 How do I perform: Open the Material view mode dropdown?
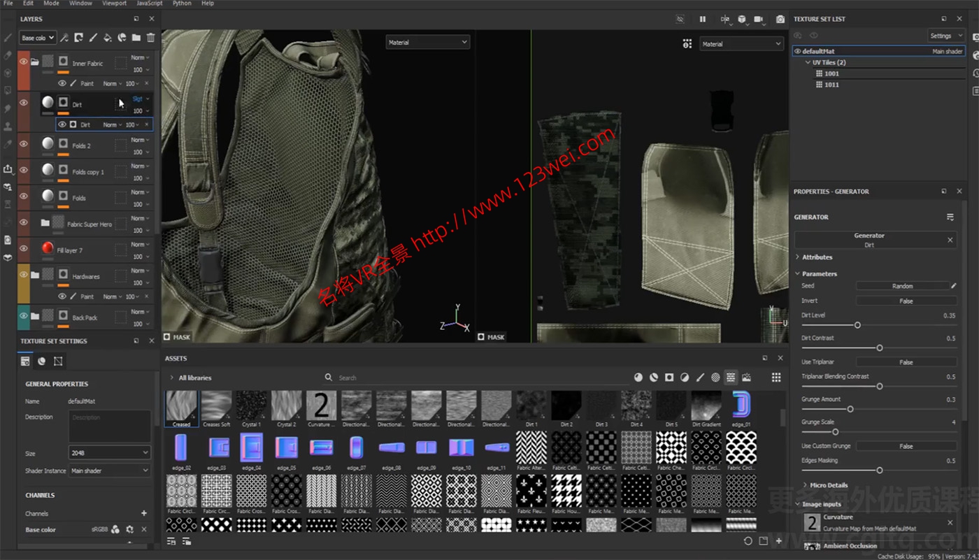point(427,42)
